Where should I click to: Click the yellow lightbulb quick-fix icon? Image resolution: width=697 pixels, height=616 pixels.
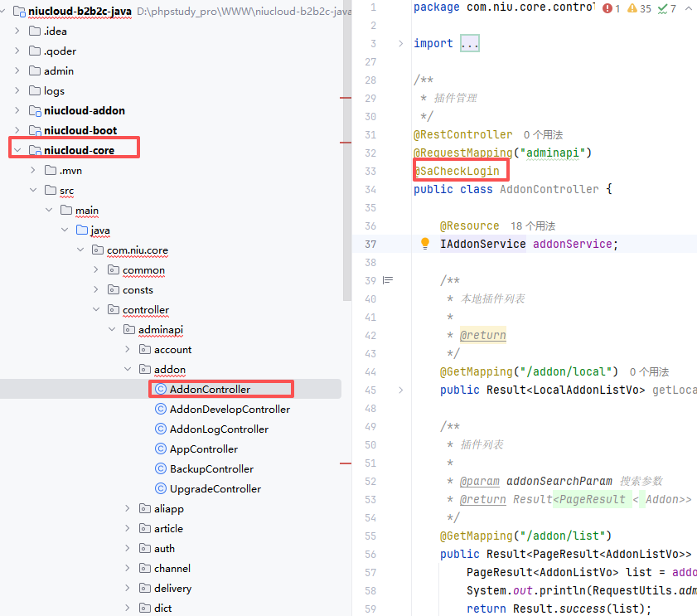tap(425, 244)
